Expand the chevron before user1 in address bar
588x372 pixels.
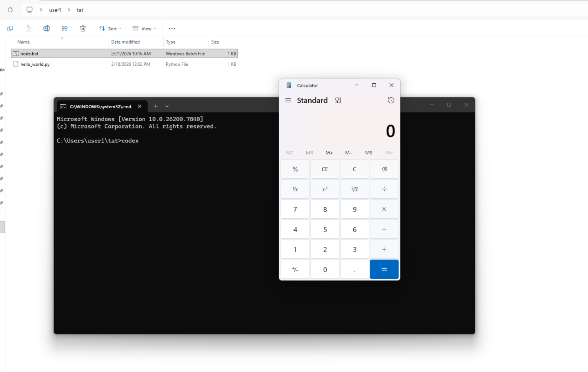click(x=41, y=10)
